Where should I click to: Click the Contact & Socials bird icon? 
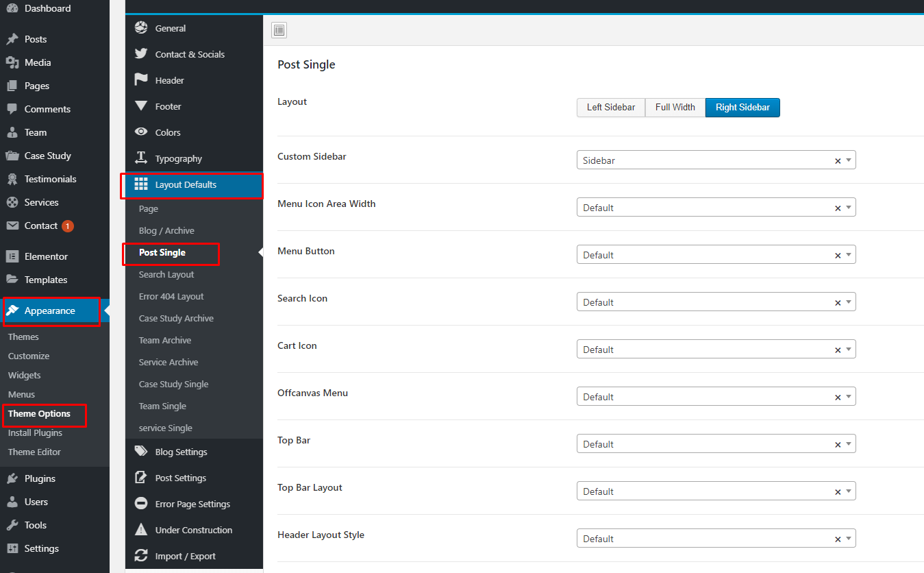tap(141, 53)
